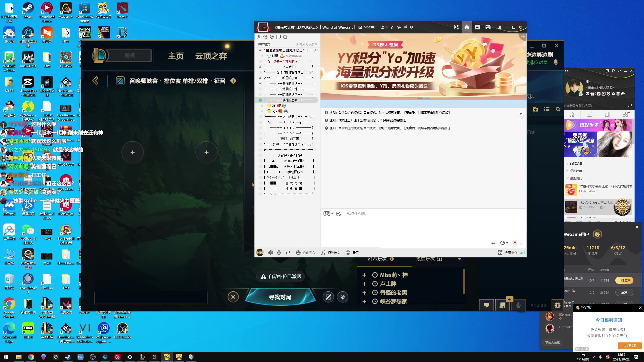The image size is (644, 362).
Task: Toggle 播放伴奏 accompaniment playback
Action: pos(331,253)
